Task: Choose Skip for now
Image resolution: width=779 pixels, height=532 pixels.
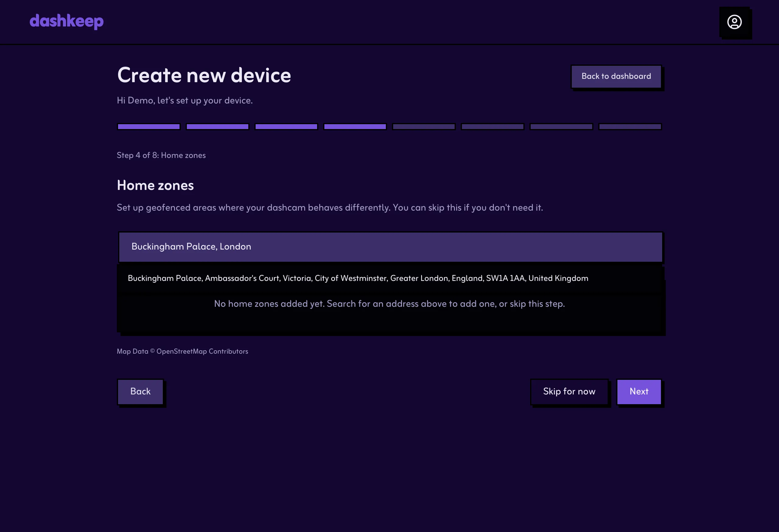Action: coord(569,391)
